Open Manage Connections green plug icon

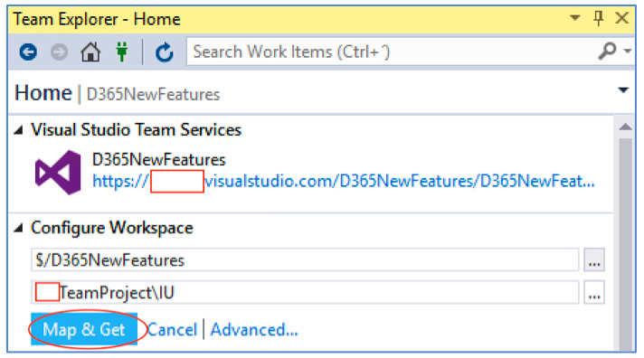point(121,52)
